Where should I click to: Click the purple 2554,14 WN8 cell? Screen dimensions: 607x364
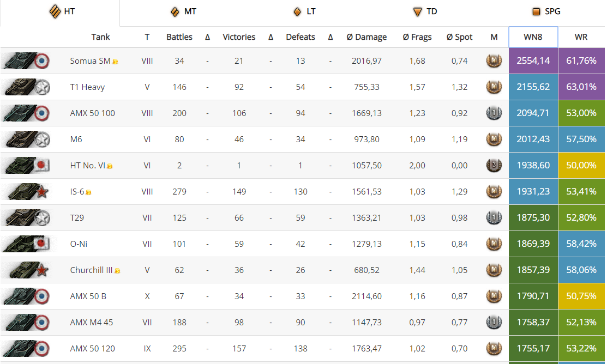[533, 60]
